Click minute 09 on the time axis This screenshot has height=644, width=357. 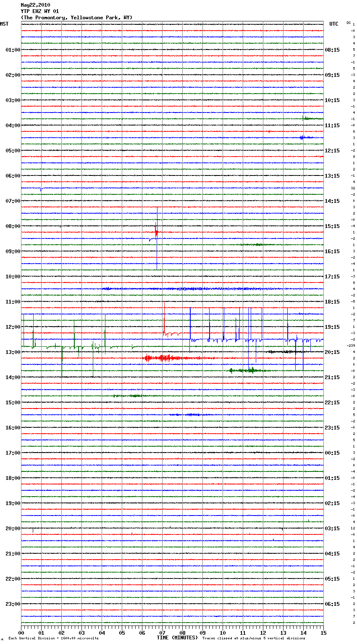pyautogui.click(x=202, y=633)
